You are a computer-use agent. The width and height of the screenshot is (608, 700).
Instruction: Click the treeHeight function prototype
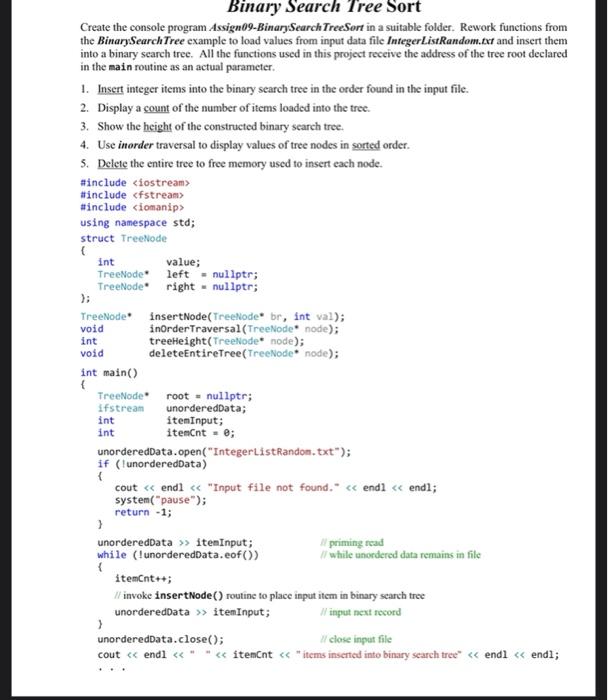pos(192,341)
